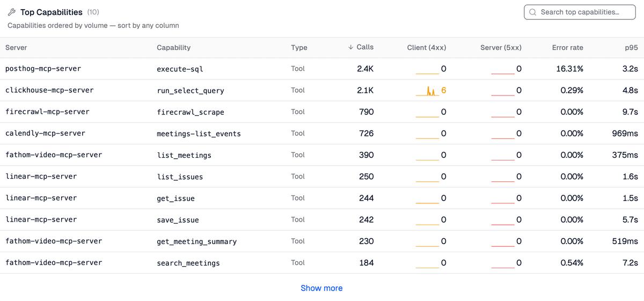Open the firecrawl-mcp-server row
The height and width of the screenshot is (301, 644).
click(322, 112)
